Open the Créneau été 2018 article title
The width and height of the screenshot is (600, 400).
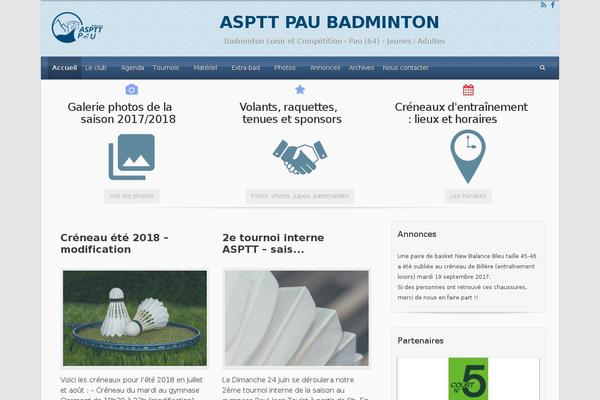(114, 243)
